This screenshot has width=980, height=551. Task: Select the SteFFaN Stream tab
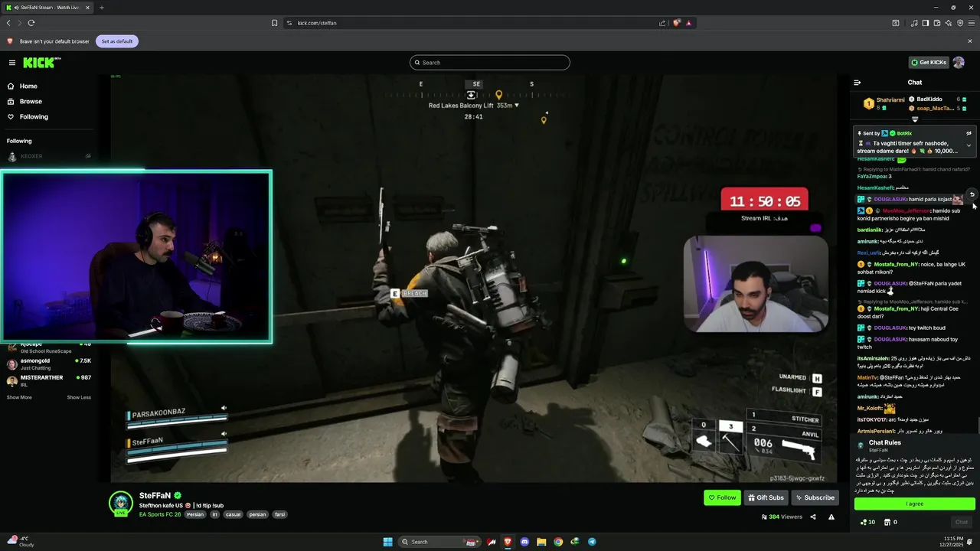coord(47,8)
